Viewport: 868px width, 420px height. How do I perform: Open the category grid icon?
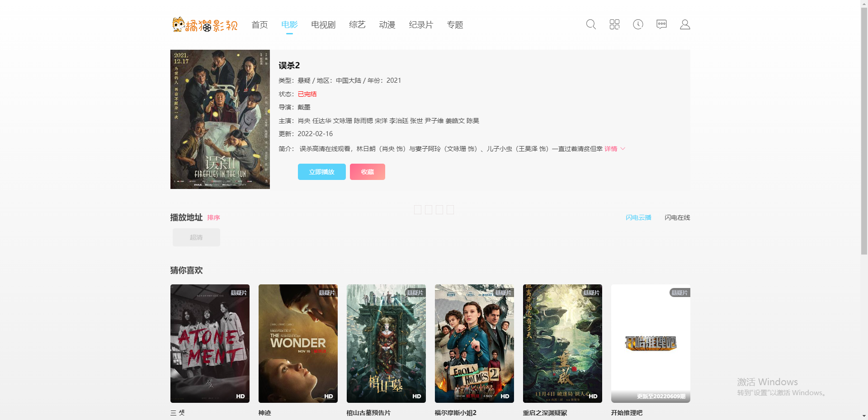point(614,24)
